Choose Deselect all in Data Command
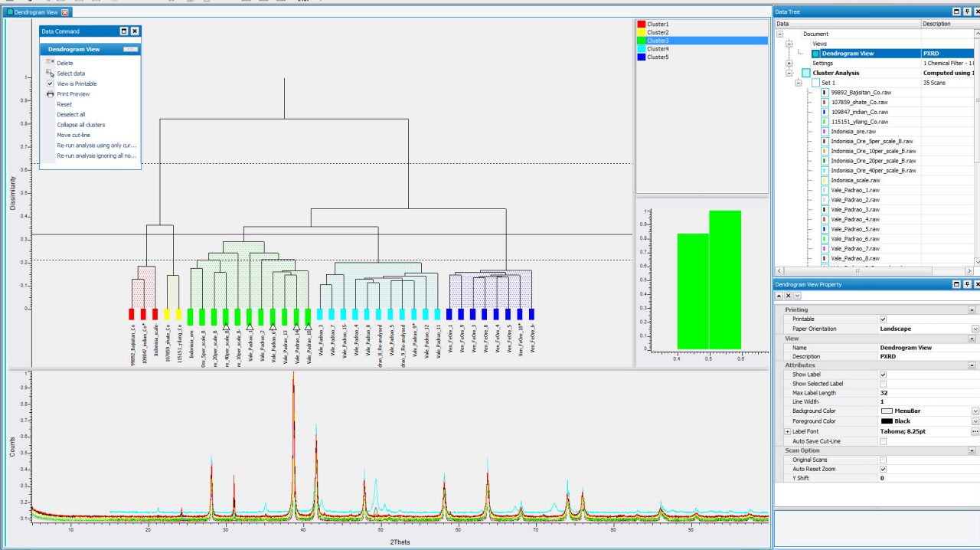The image size is (980, 550). (71, 115)
